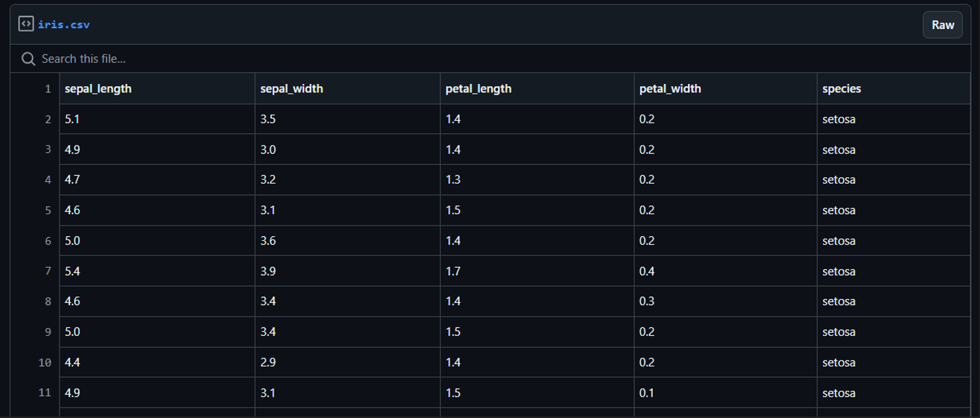Click line number 8

pos(48,302)
